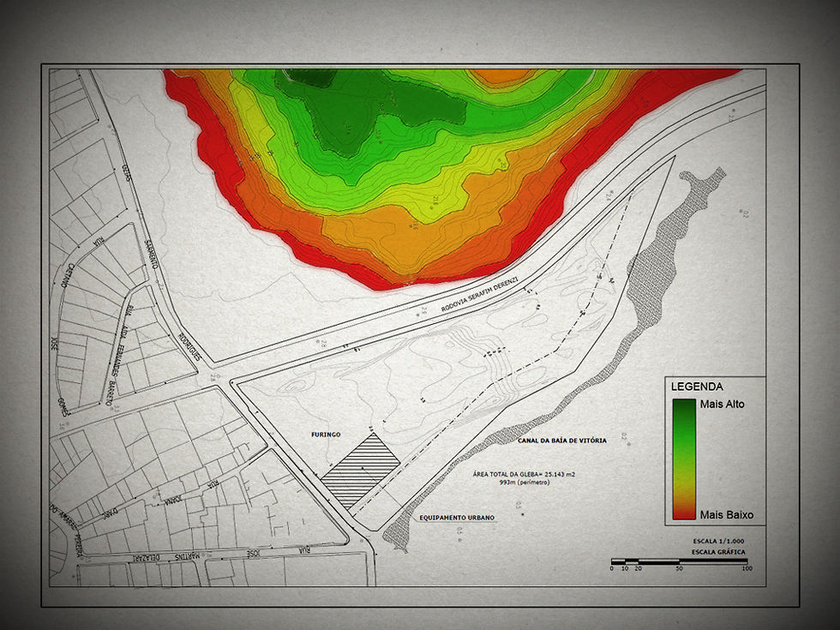
Task: Click the "DELAZARI" street label
Action: point(147,557)
